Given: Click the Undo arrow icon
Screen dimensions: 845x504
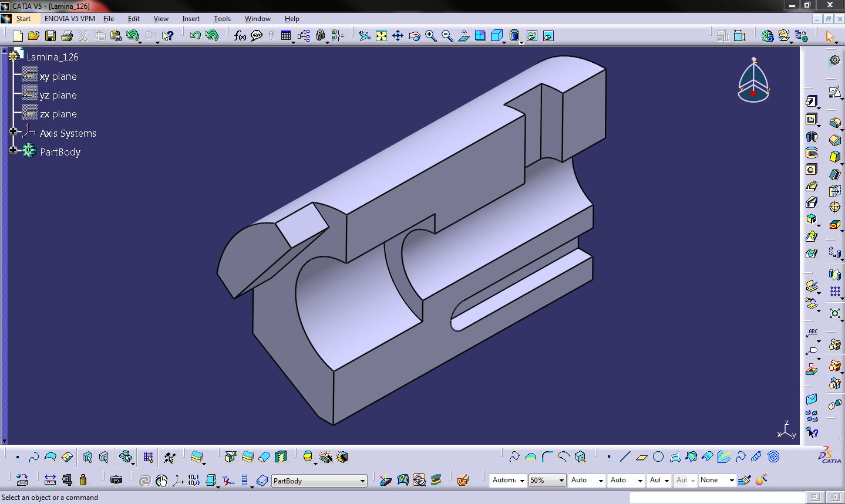Looking at the screenshot, I should (x=195, y=36).
